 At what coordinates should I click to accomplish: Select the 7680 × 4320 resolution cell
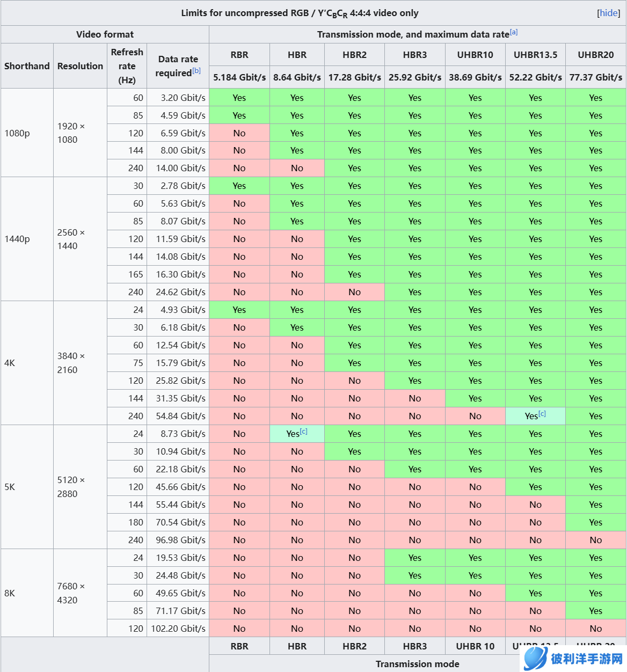tap(71, 593)
